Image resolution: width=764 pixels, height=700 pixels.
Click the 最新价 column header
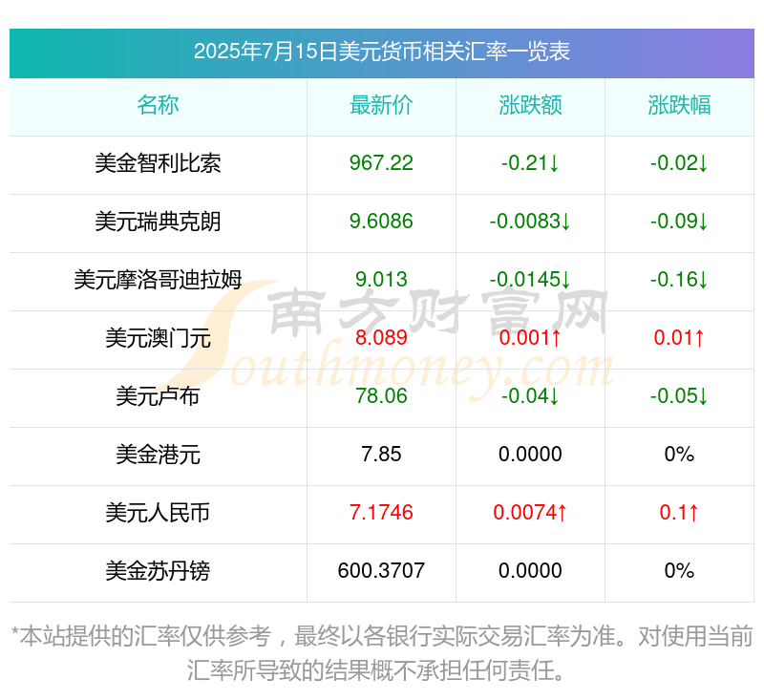(381, 105)
